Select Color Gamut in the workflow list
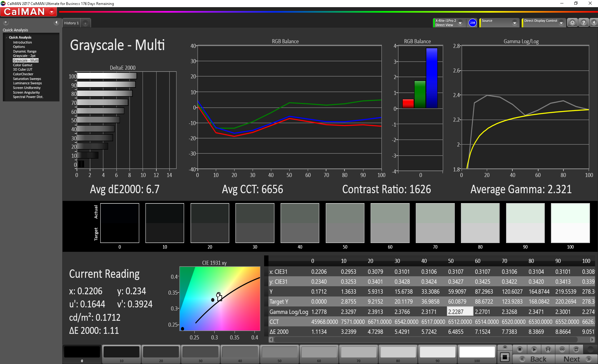 coord(22,65)
